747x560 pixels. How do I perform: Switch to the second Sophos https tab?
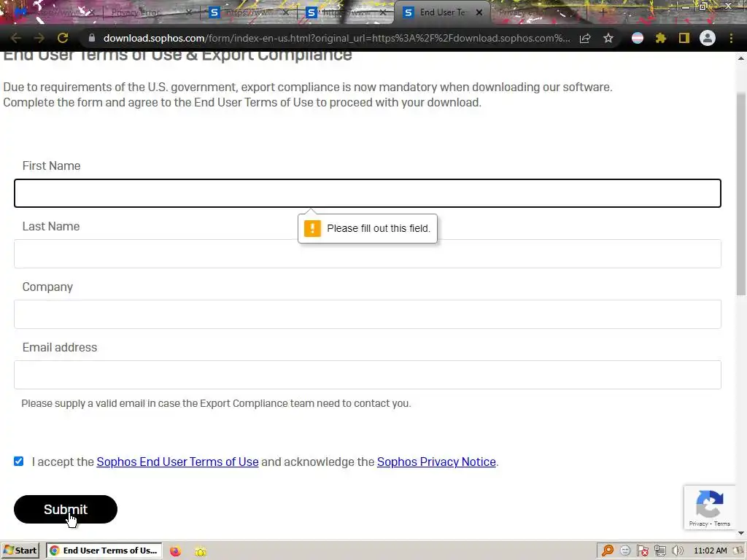click(x=347, y=12)
